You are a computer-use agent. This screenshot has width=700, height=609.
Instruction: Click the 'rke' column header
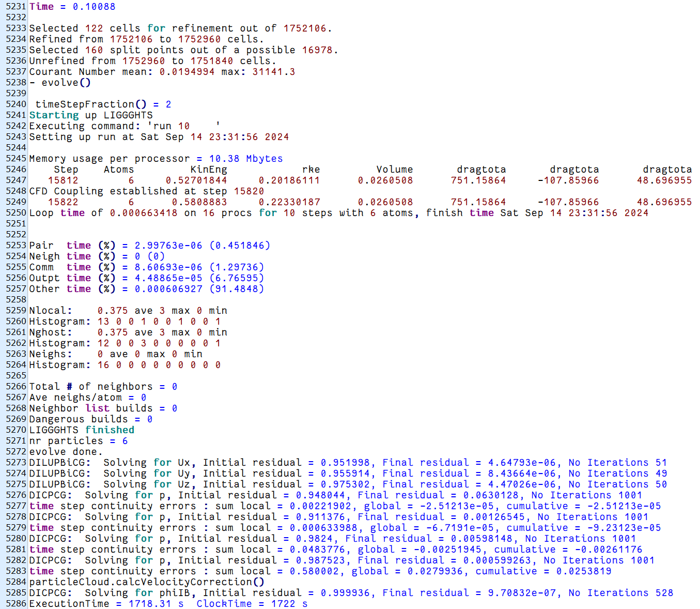(311, 170)
